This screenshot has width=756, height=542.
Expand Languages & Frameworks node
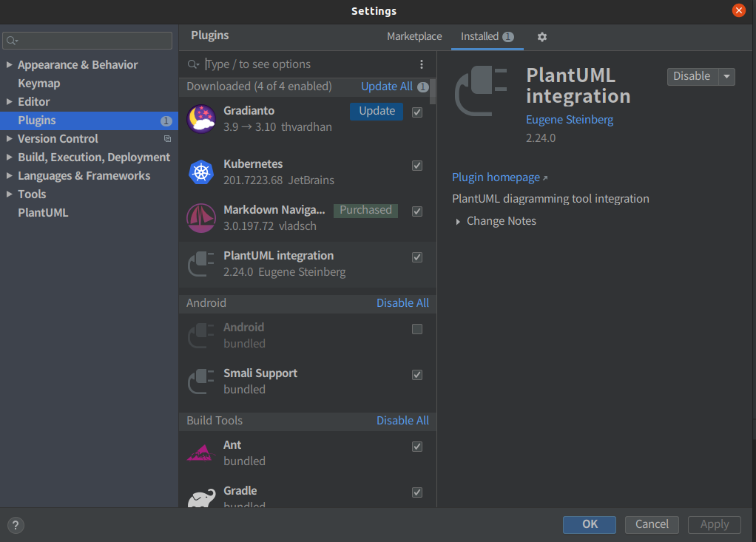click(9, 176)
